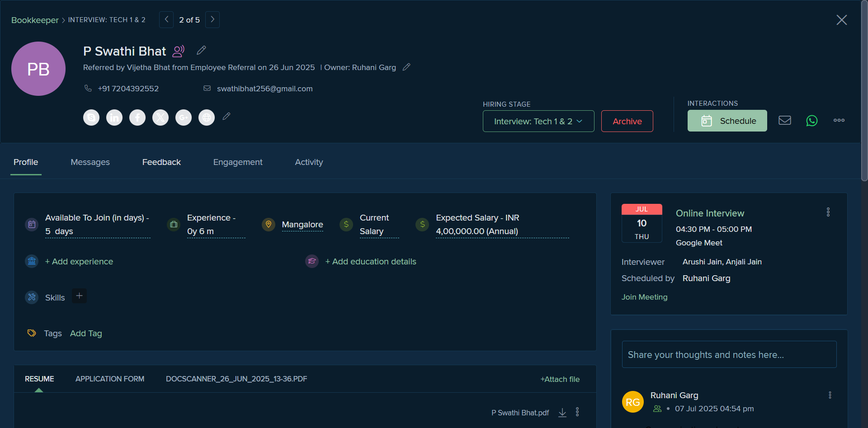Click the Tags label icon

coord(32,333)
